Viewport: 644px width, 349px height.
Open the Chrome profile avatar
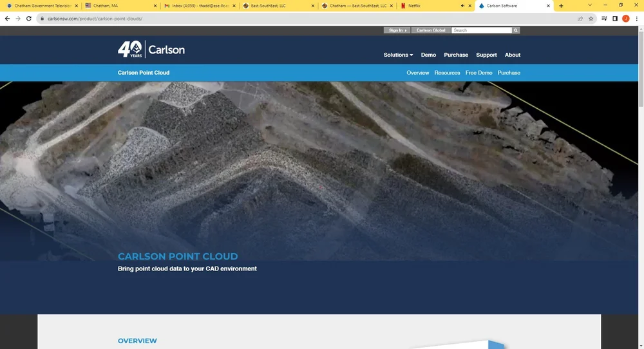tap(625, 19)
